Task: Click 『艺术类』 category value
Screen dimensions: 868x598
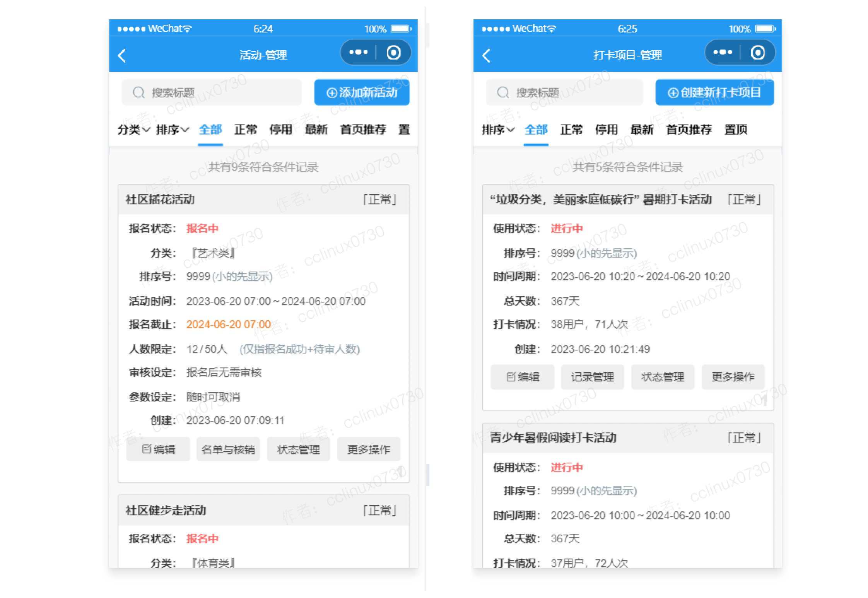Action: 214,253
